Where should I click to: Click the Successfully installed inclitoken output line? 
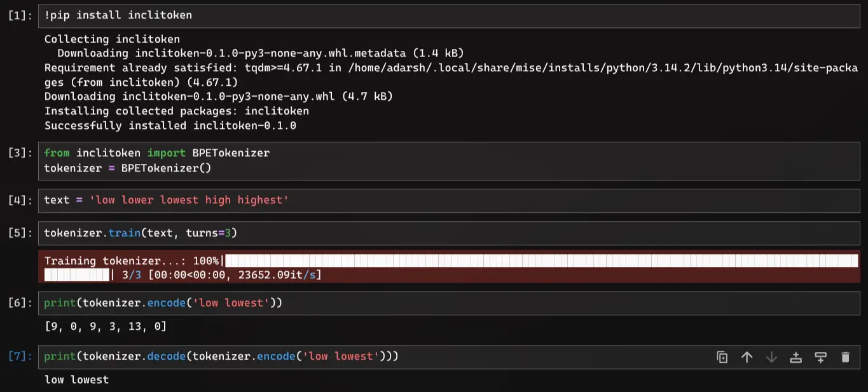click(x=170, y=126)
